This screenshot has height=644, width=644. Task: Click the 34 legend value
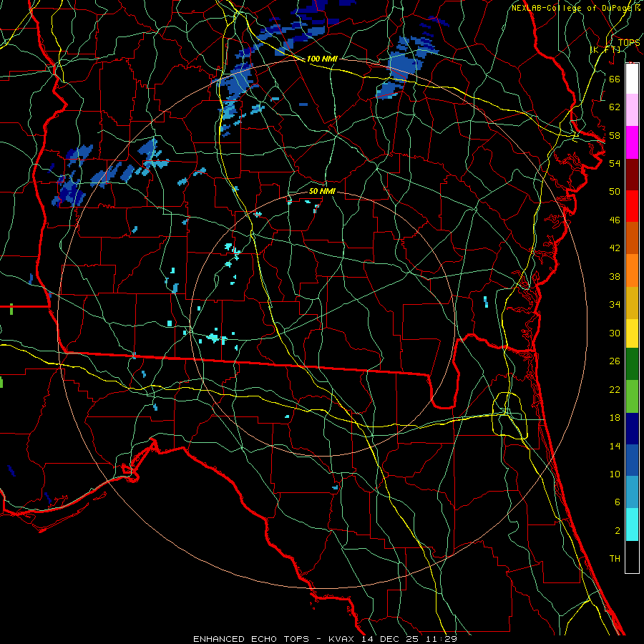[x=615, y=305]
